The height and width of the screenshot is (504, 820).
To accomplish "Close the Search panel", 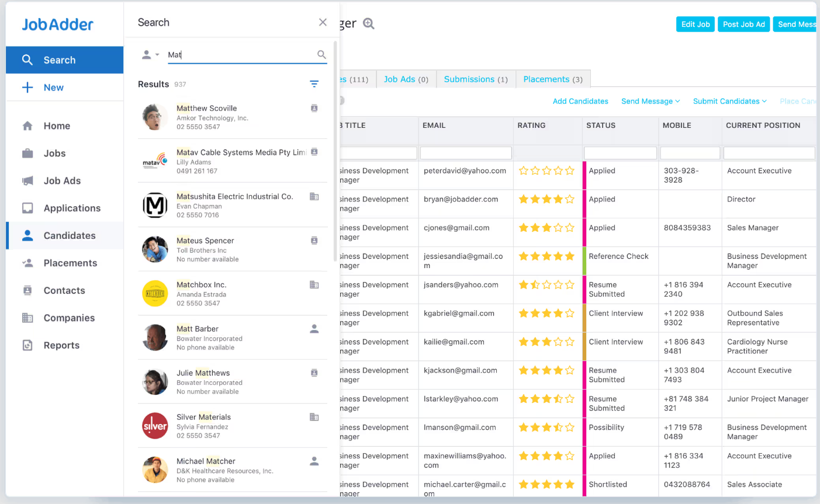I will (323, 22).
